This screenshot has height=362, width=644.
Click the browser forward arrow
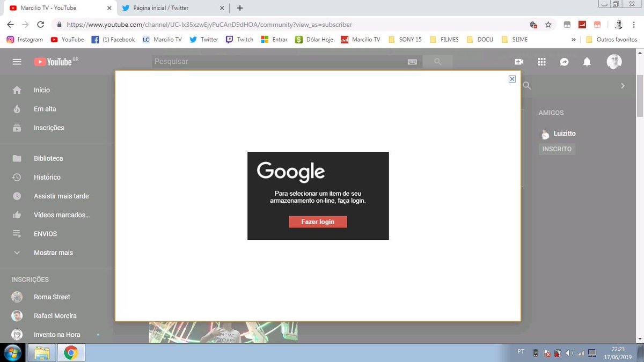pyautogui.click(x=25, y=25)
